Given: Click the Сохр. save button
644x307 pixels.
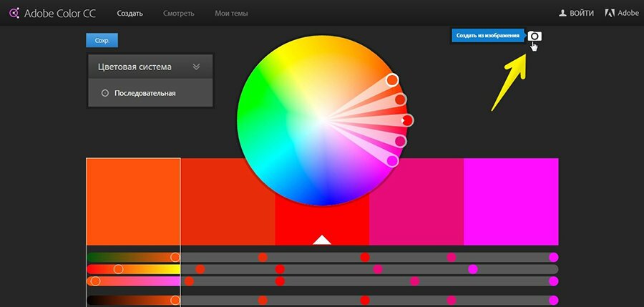Looking at the screenshot, I should pyautogui.click(x=102, y=40).
